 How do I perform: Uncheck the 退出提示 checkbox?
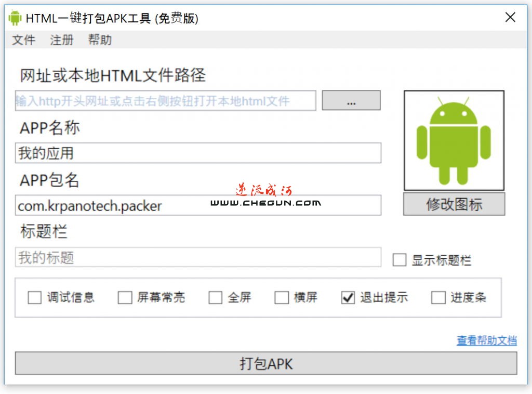pos(348,298)
